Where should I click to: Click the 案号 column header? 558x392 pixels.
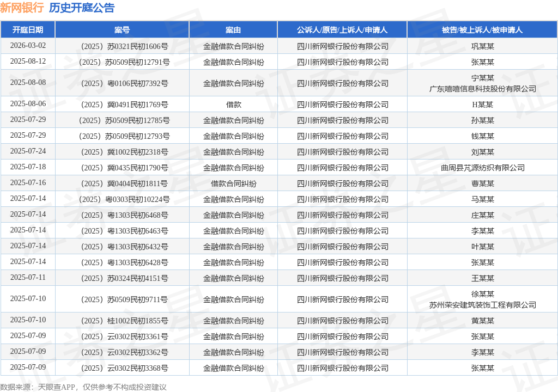point(122,30)
